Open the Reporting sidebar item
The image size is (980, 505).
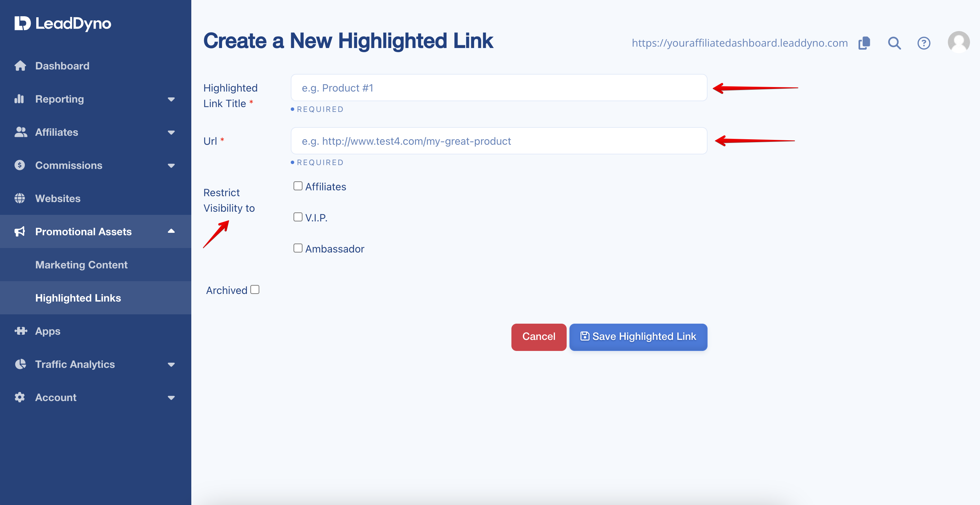click(96, 99)
